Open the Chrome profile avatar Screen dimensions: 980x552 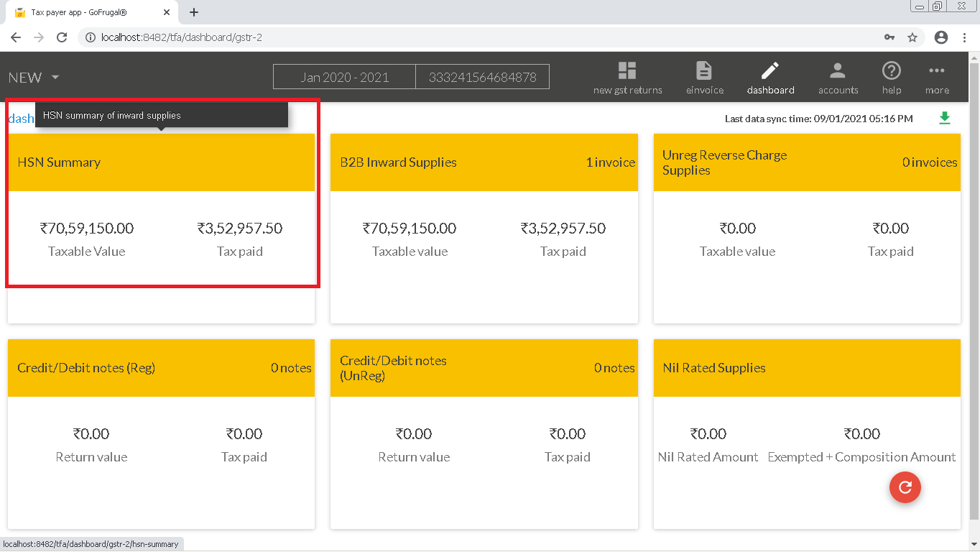pyautogui.click(x=941, y=37)
